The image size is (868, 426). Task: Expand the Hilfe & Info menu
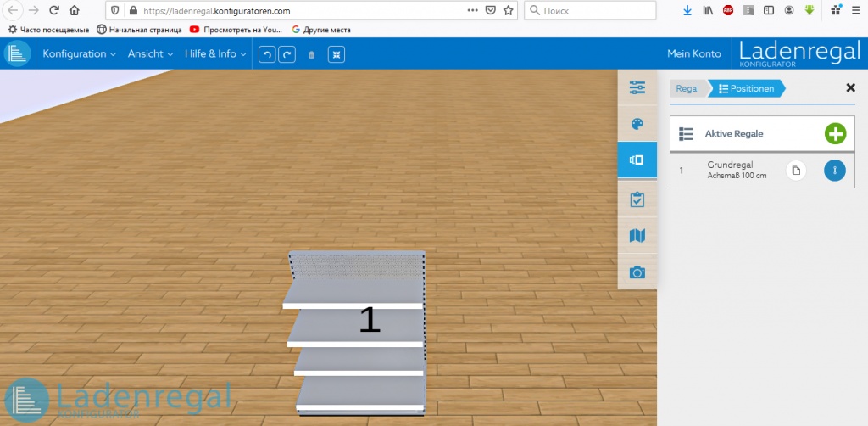tap(215, 54)
